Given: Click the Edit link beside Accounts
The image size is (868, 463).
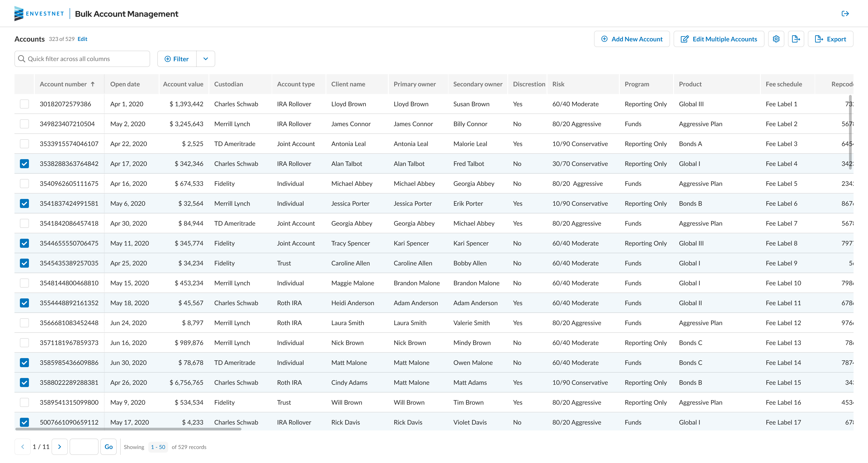Looking at the screenshot, I should click(82, 39).
